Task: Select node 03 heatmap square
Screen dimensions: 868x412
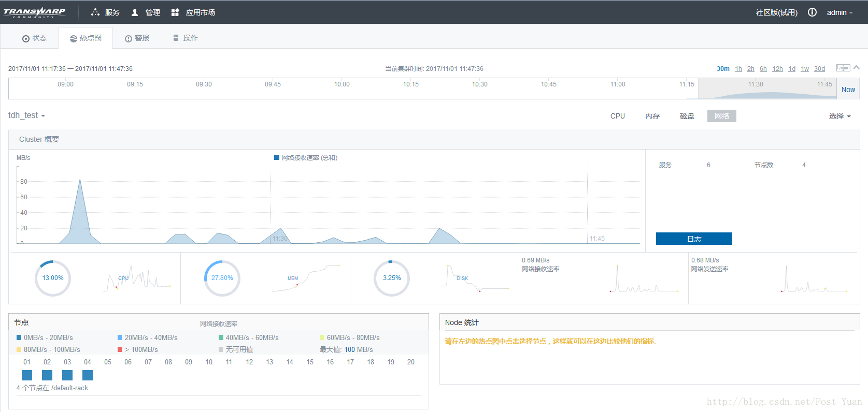Action: tap(67, 375)
